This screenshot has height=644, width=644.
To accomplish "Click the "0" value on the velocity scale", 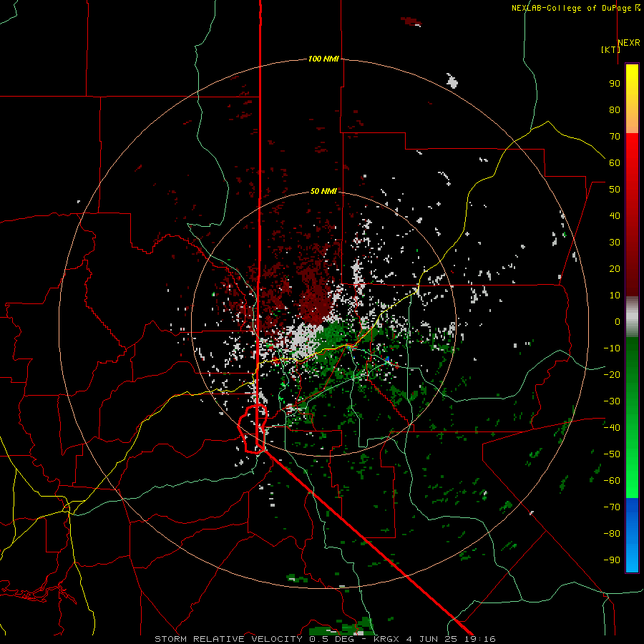I will click(618, 321).
